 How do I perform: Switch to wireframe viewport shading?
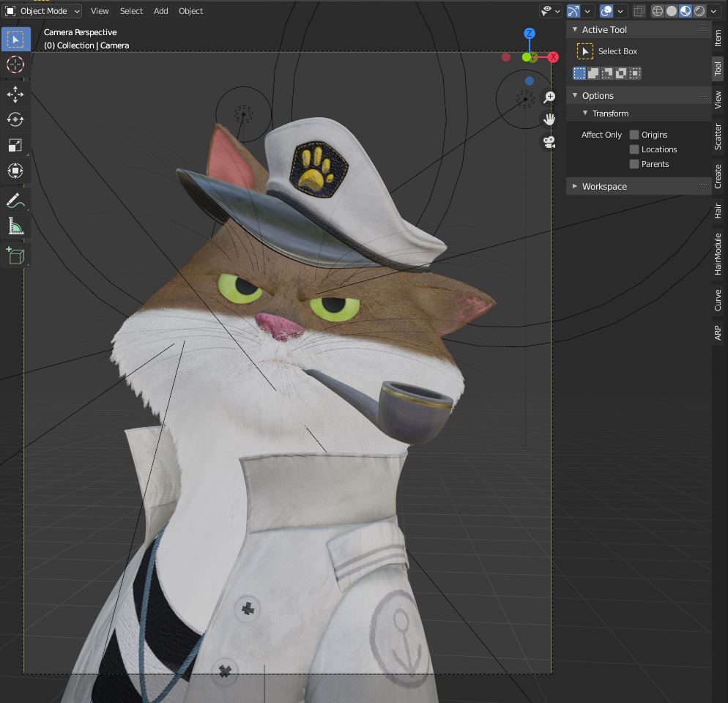[x=657, y=11]
